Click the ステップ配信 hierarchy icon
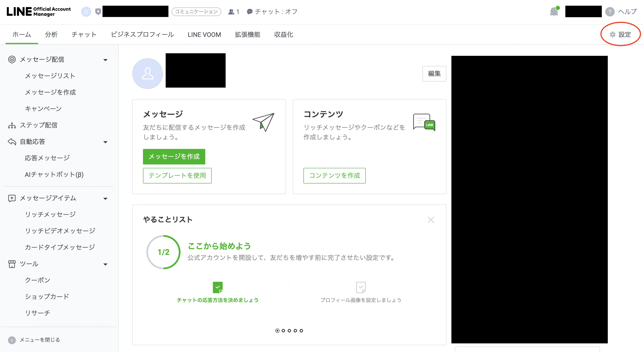The width and height of the screenshot is (644, 352). pos(12,125)
